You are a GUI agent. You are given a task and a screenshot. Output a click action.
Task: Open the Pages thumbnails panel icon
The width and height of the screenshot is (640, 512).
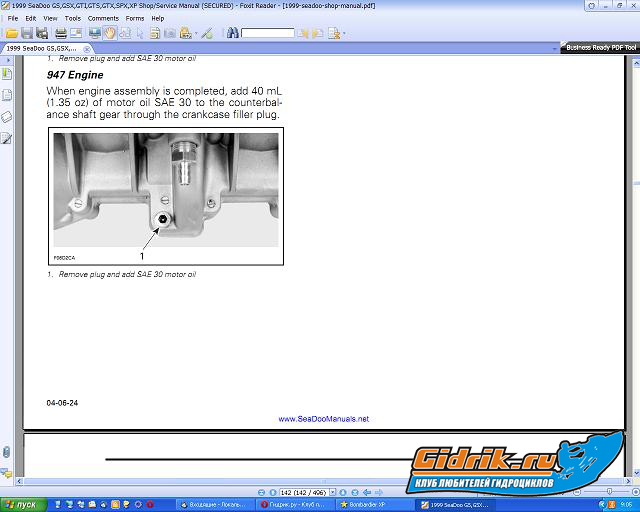tap(7, 95)
